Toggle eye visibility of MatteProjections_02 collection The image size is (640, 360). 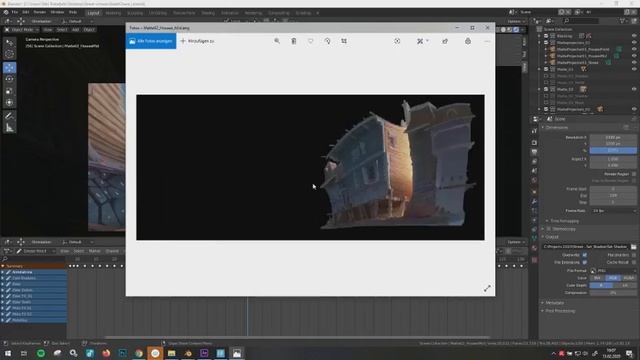coord(634,109)
